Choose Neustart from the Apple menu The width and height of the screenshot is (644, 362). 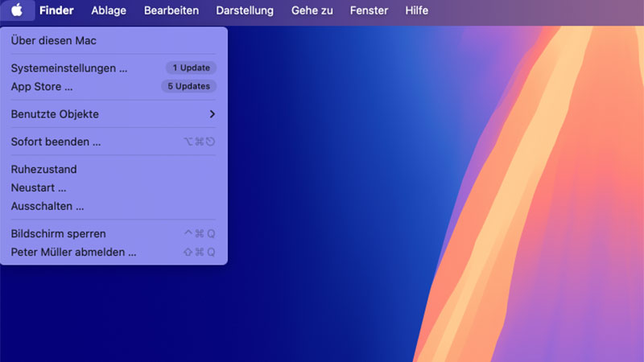tap(114, 187)
